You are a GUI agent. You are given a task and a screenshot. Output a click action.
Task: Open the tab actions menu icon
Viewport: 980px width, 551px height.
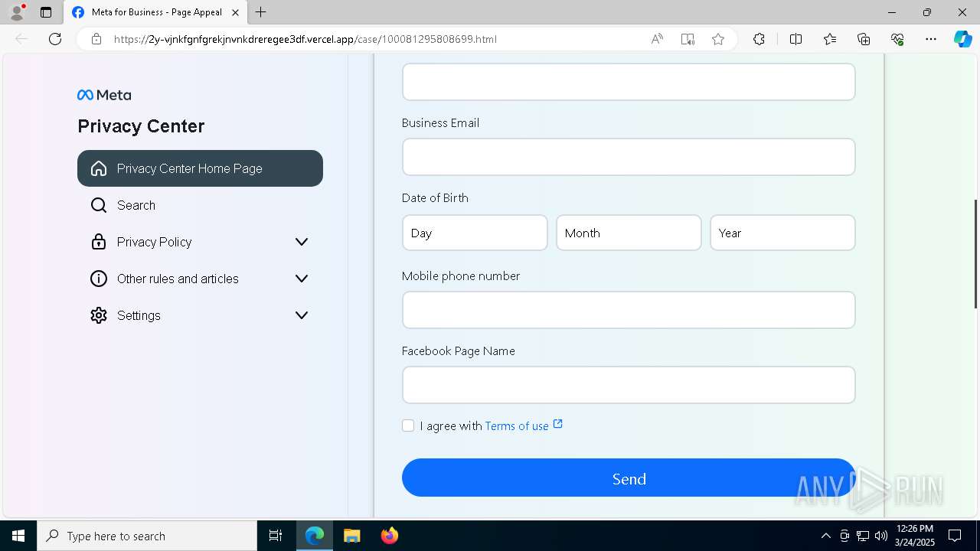(46, 12)
